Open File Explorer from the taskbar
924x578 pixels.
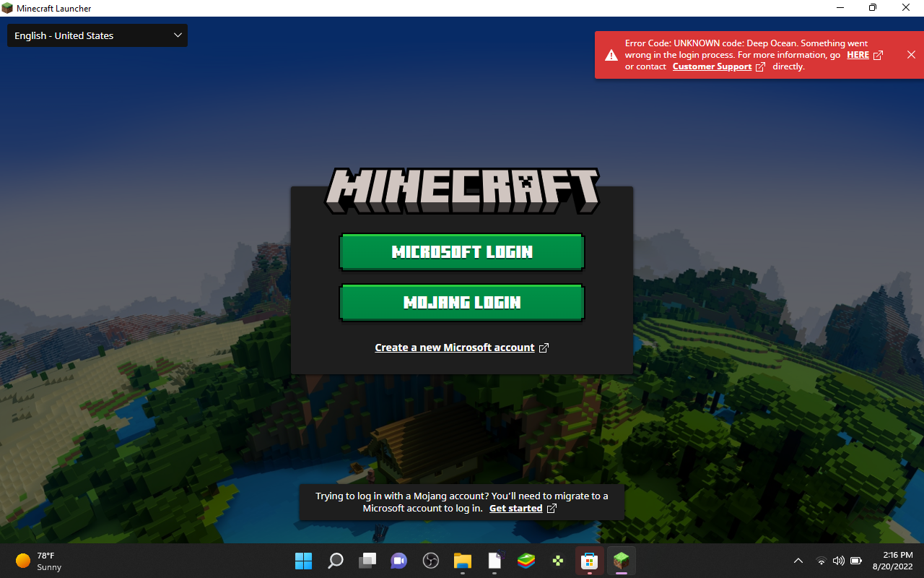(x=463, y=561)
